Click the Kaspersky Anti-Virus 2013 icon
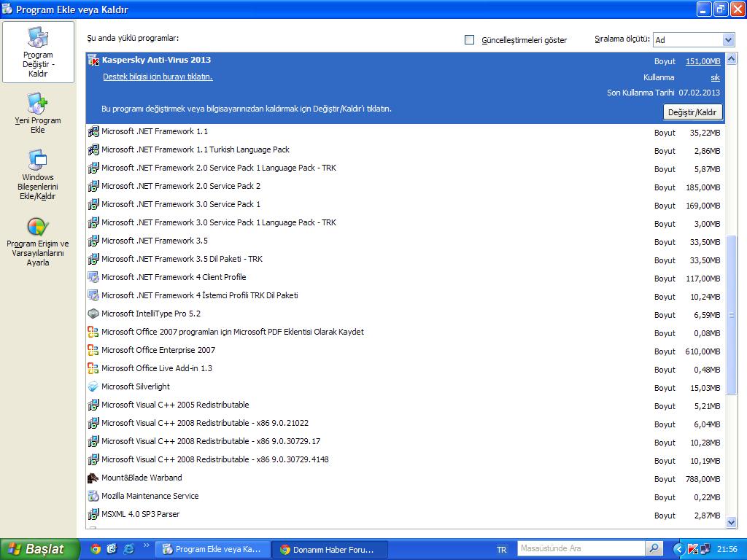 (x=93, y=60)
